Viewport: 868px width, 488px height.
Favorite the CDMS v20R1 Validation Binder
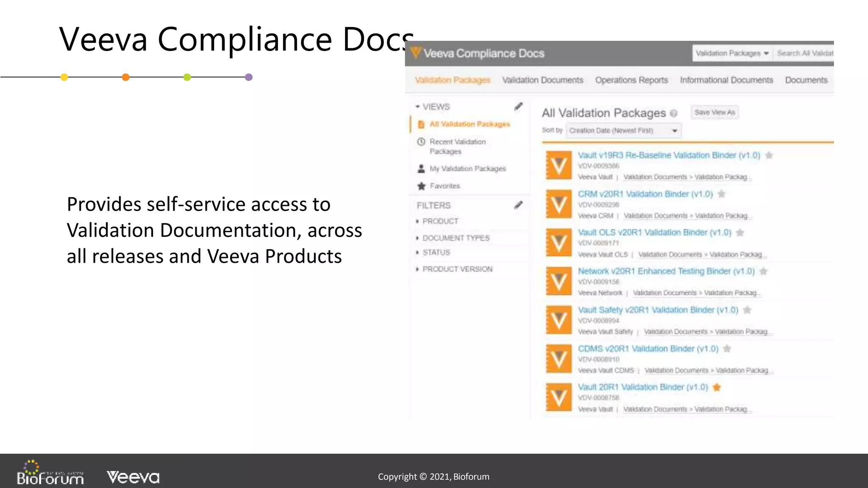pos(727,349)
